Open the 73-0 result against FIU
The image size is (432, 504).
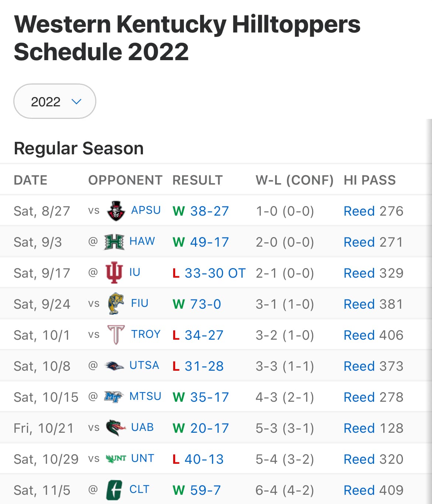tap(205, 304)
